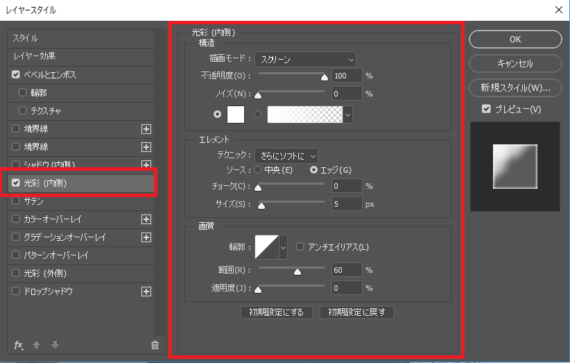Toggle the プレビュー checkbox
This screenshot has height=363, width=570.
tap(486, 109)
